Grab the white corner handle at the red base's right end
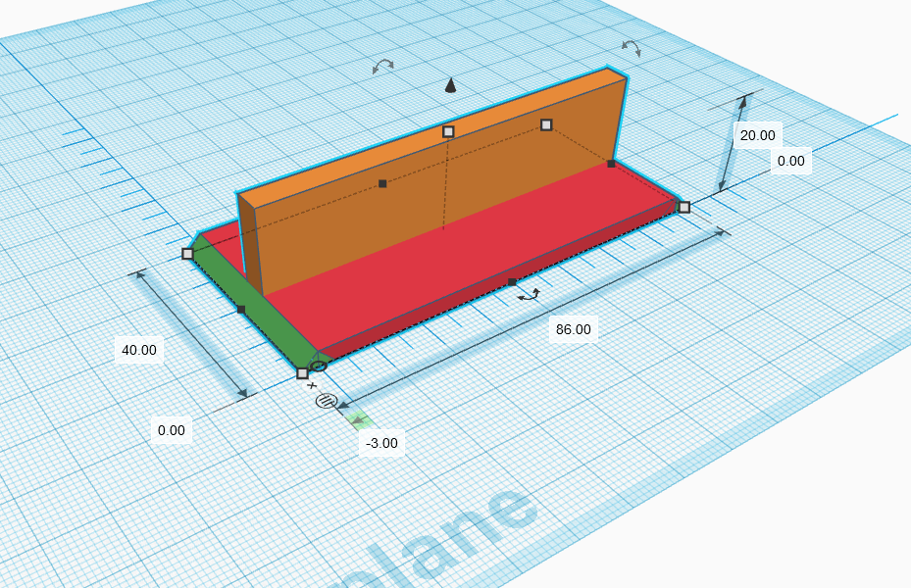 684,207
